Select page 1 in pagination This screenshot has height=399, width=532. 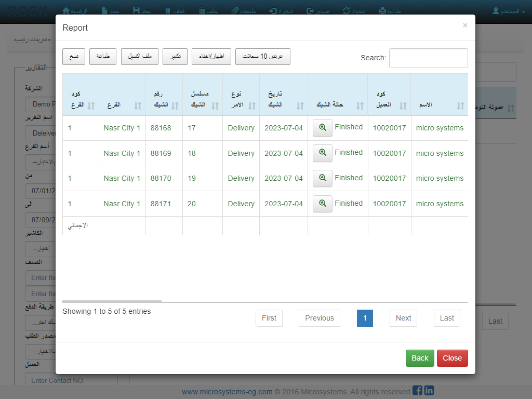coord(365,318)
